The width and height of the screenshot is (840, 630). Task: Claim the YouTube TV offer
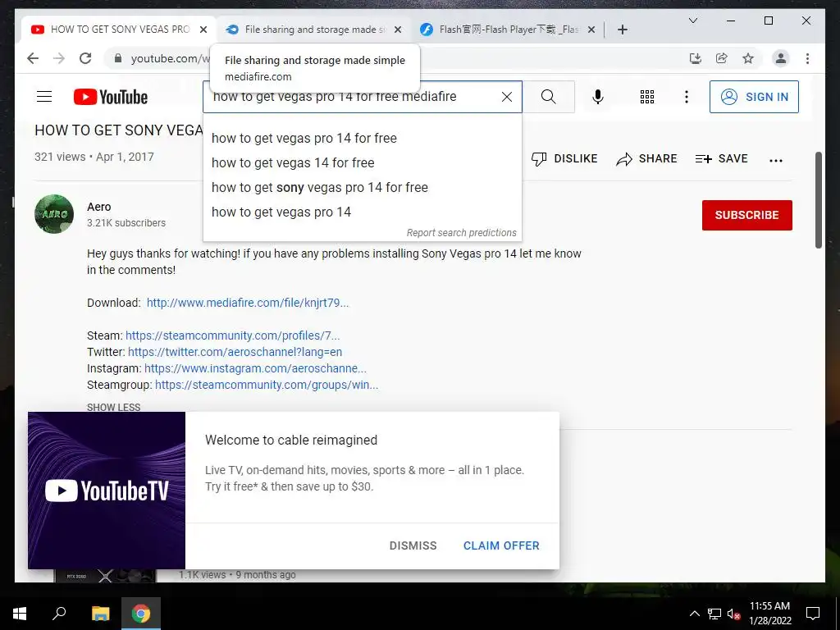[501, 546]
